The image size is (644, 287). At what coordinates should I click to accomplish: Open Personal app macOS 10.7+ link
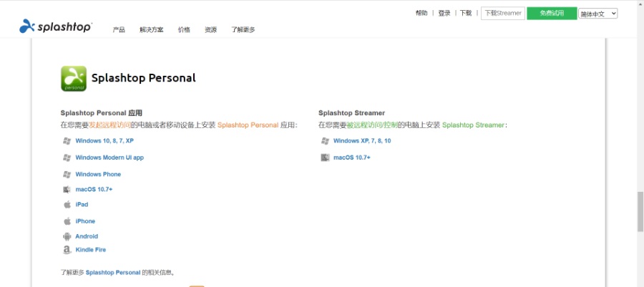click(94, 190)
